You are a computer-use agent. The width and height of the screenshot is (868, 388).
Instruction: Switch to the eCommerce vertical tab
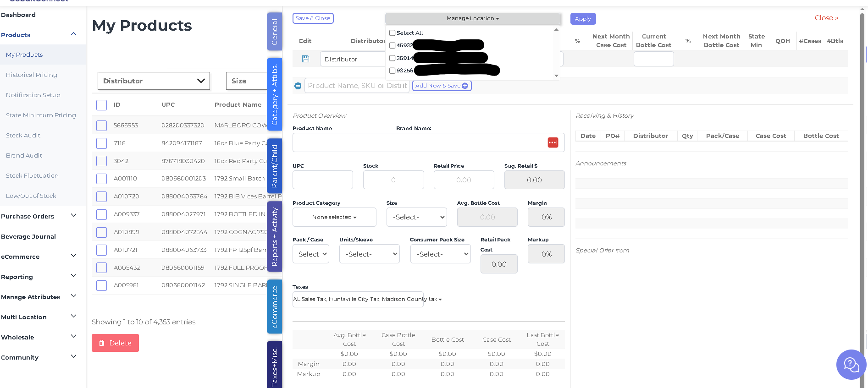tap(274, 306)
